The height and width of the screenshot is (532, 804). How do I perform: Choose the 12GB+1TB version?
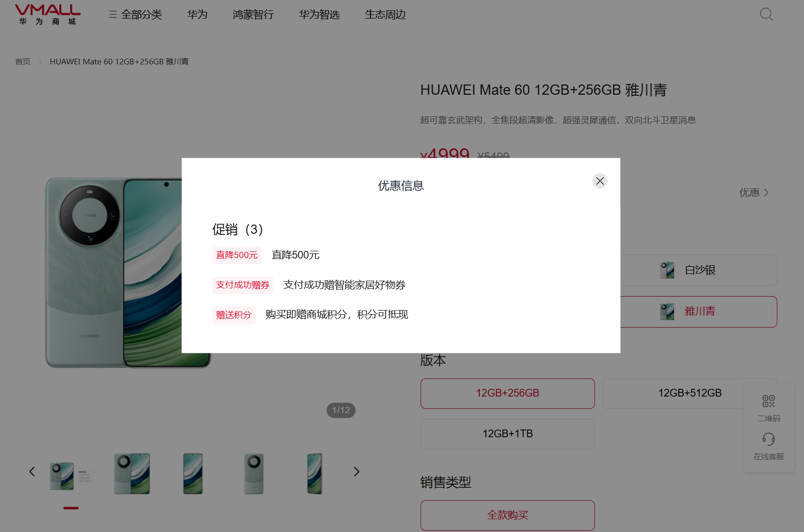507,434
